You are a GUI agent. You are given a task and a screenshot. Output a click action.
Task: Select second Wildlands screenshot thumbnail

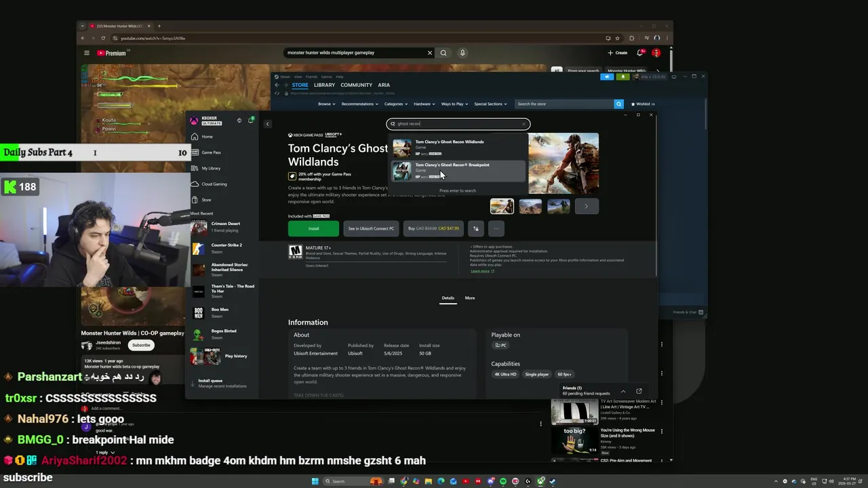tap(530, 206)
